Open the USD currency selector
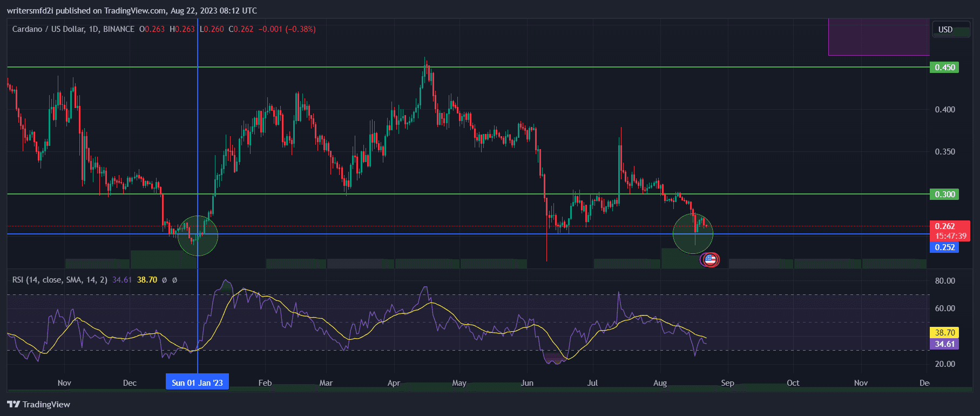This screenshot has width=980, height=416. click(x=945, y=30)
